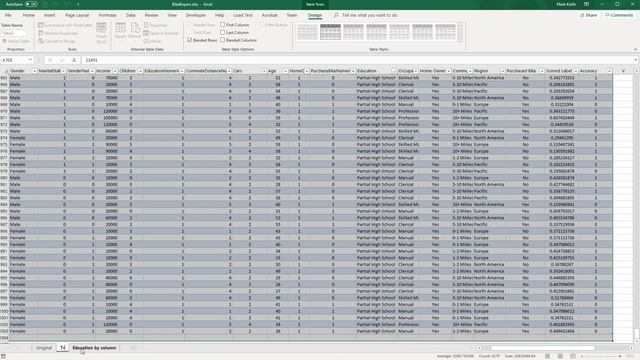Click the Enter checkmark icon in formula bar
The image size is (640, 360).
pyautogui.click(x=62, y=60)
